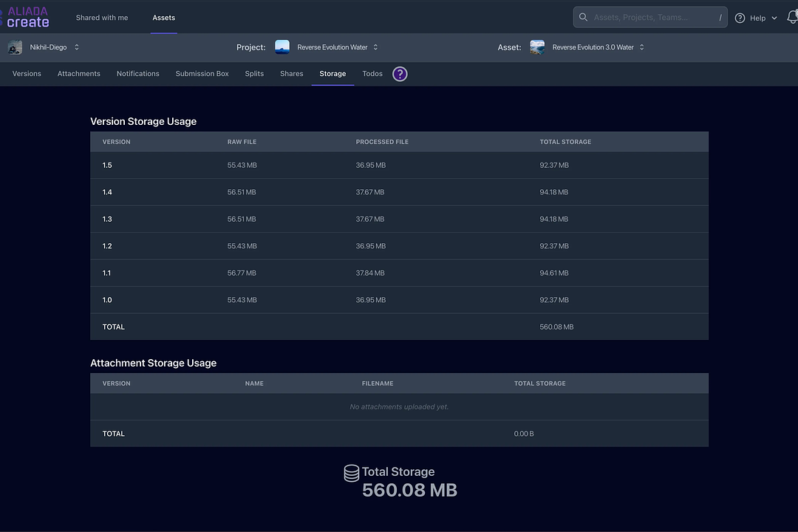
Task: Click the purple help question mark icon
Action: [x=400, y=74]
